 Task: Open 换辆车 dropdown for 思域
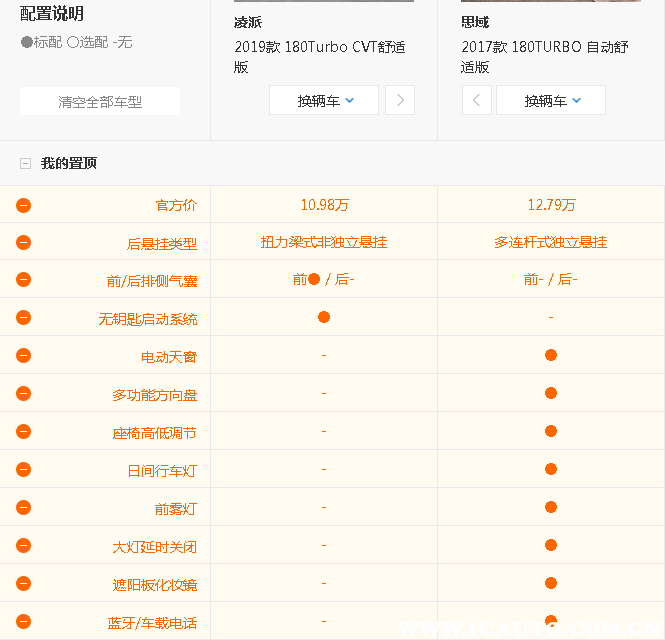pos(551,100)
